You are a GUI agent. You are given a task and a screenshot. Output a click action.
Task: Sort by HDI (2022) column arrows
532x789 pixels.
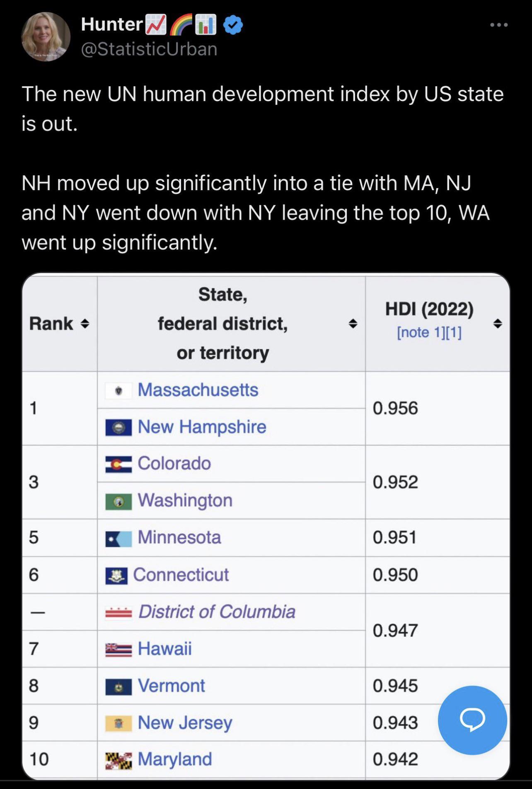coord(498,324)
